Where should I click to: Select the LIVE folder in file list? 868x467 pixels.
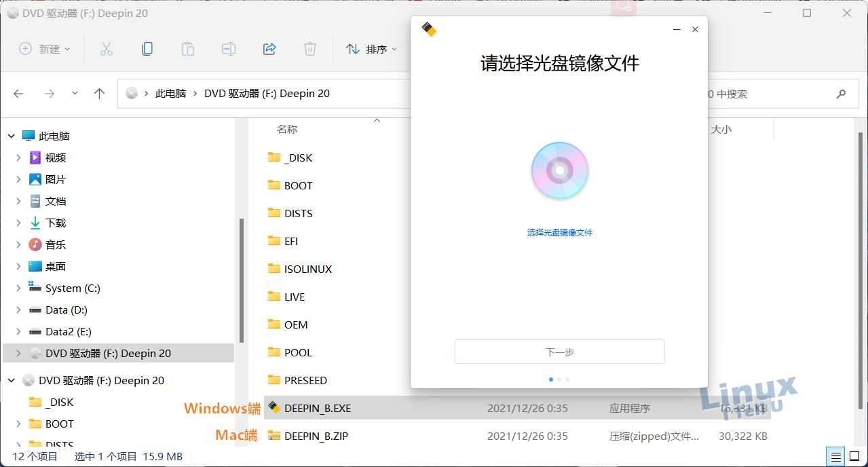pos(286,297)
